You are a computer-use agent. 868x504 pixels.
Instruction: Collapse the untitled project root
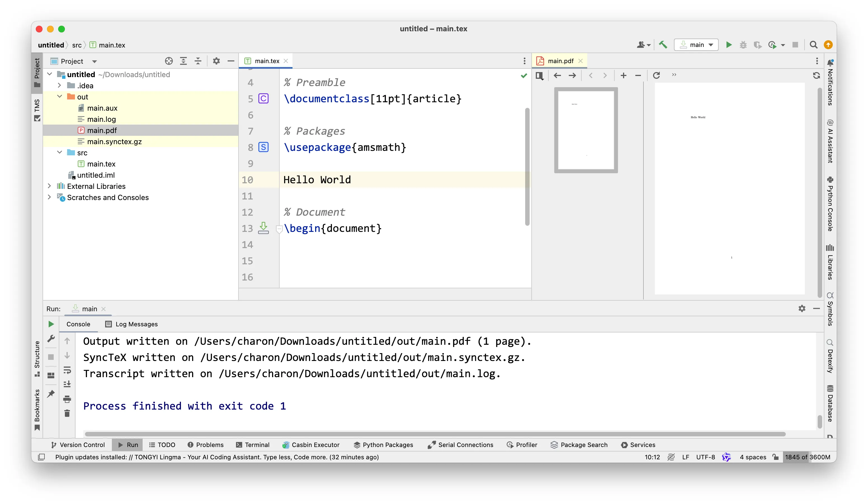coord(49,74)
